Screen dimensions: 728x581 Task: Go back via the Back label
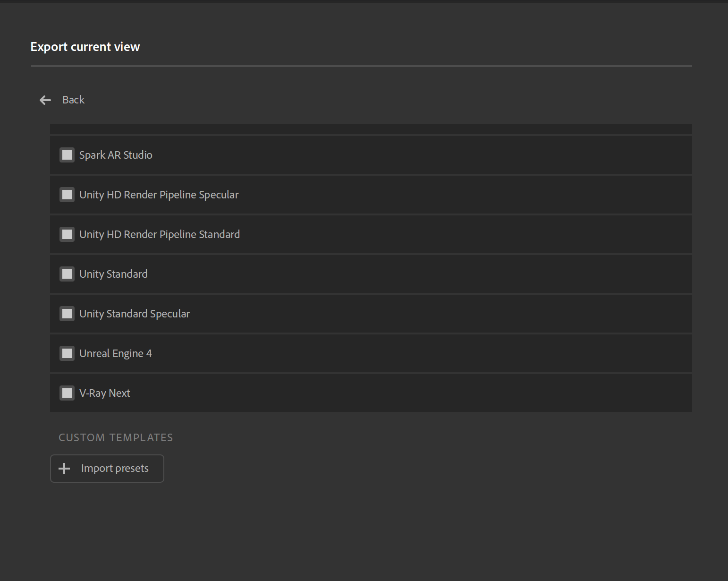pyautogui.click(x=74, y=100)
